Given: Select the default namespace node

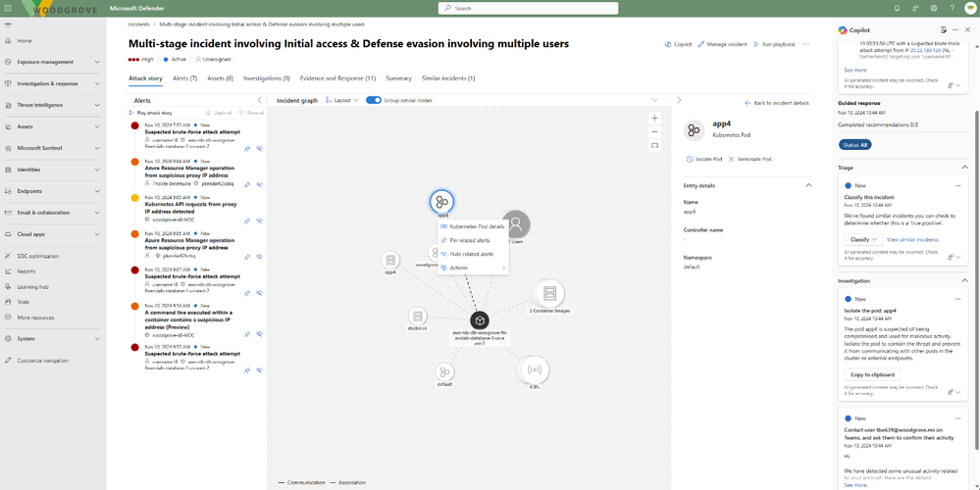Looking at the screenshot, I should coord(444,372).
